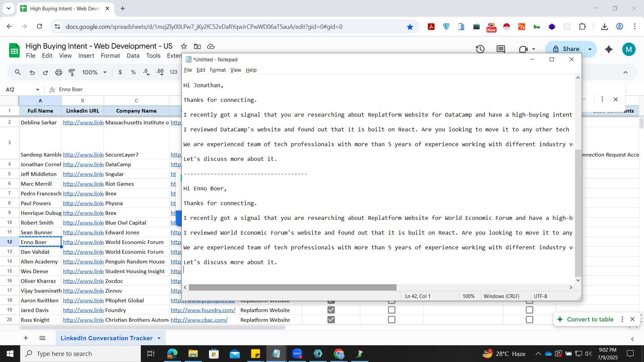Open LinkedIn Conversation Tracker tab menu arrow
The width and height of the screenshot is (644, 362).
159,338
